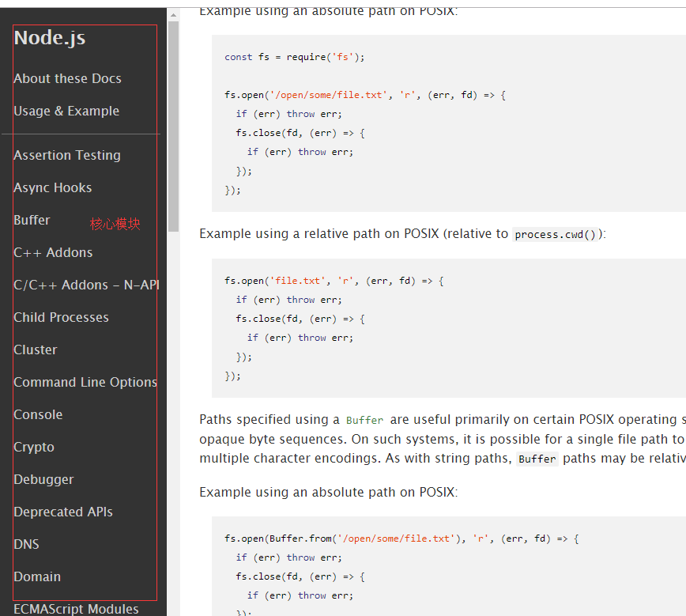
Task: Open Usage & Example page
Action: (66, 111)
